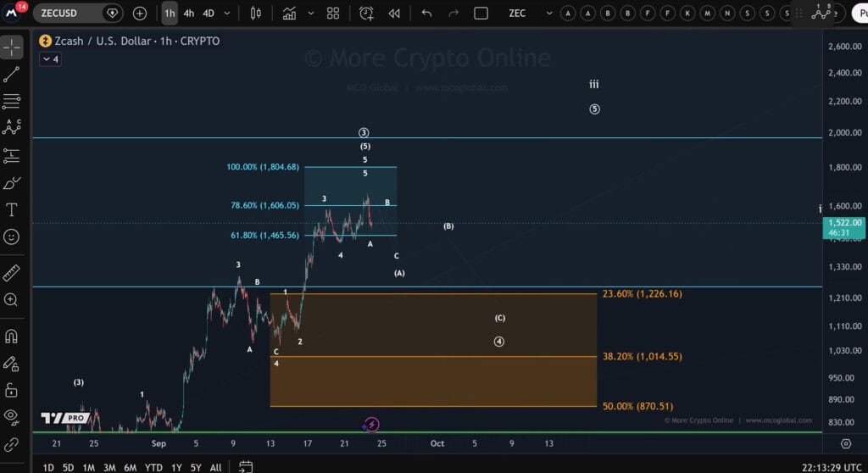Switch to the 1h interval
This screenshot has width=868, height=473.
[170, 14]
